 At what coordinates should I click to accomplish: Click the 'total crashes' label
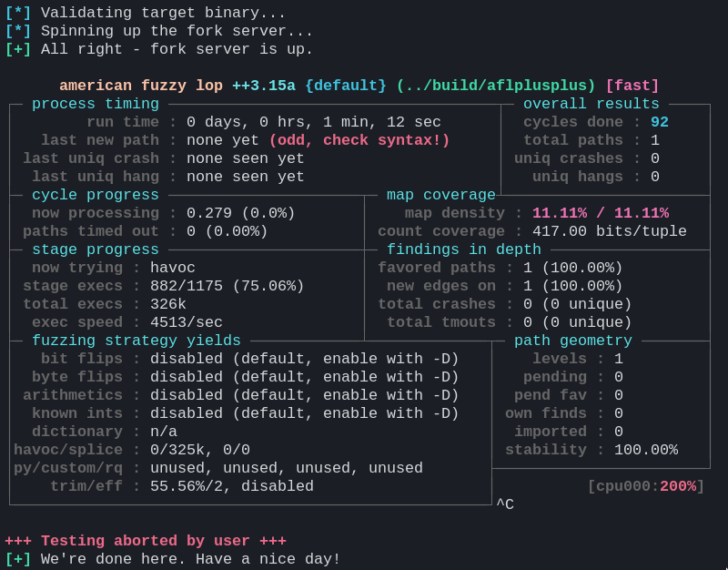click(x=437, y=304)
